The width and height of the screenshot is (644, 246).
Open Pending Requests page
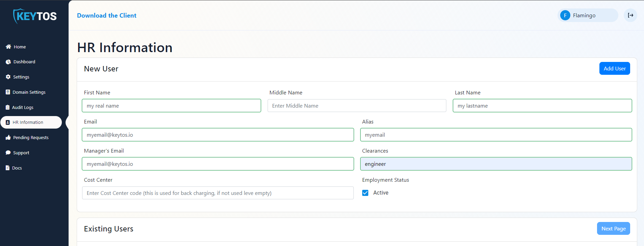pos(31,137)
